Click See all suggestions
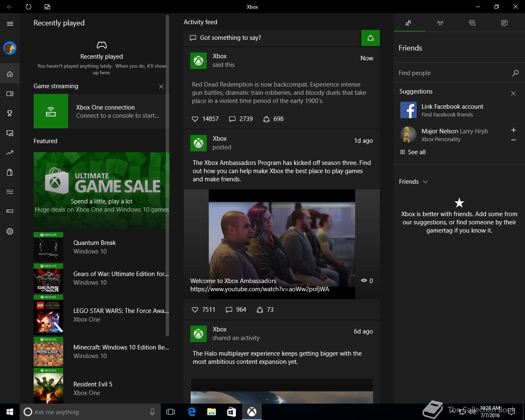The image size is (525, 420). [413, 152]
